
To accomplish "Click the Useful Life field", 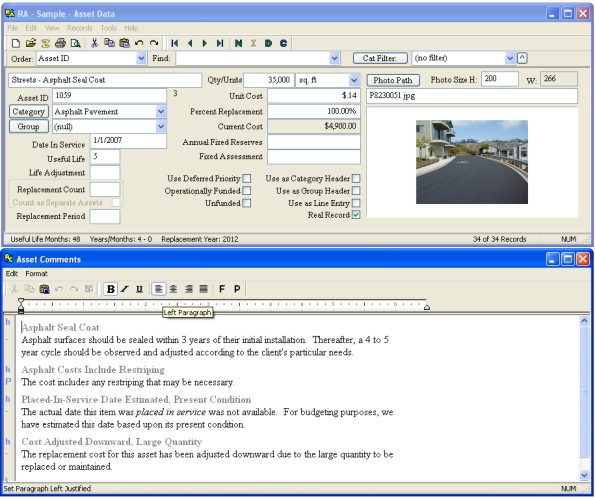I will point(105,157).
